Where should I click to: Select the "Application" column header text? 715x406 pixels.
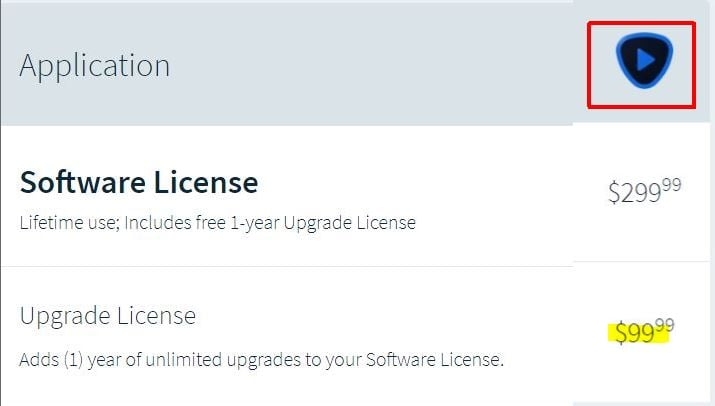[95, 66]
